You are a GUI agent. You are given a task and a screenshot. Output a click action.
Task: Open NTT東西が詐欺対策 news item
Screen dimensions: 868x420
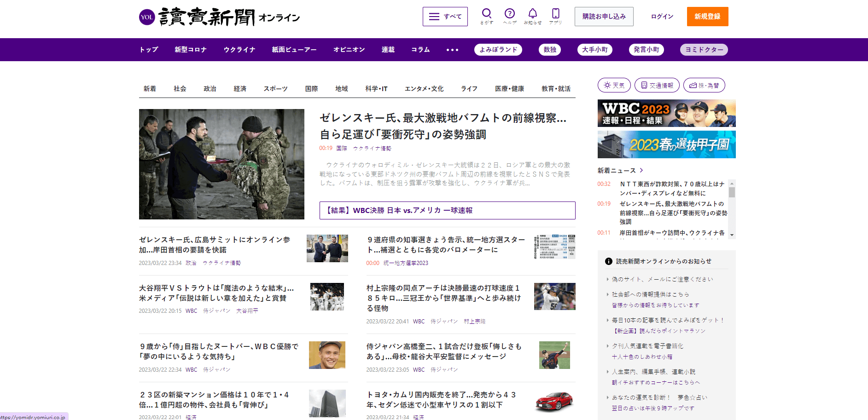(x=672, y=189)
